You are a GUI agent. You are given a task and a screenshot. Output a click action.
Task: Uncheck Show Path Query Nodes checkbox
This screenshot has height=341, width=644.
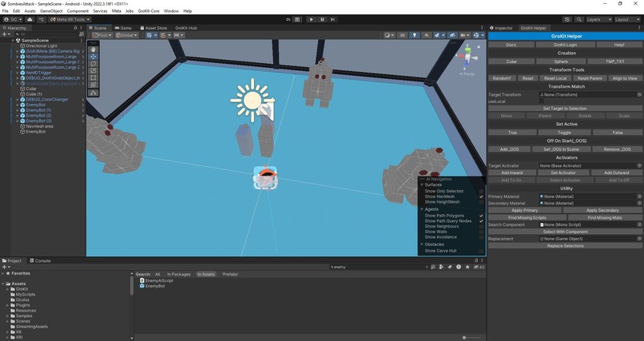[481, 220]
